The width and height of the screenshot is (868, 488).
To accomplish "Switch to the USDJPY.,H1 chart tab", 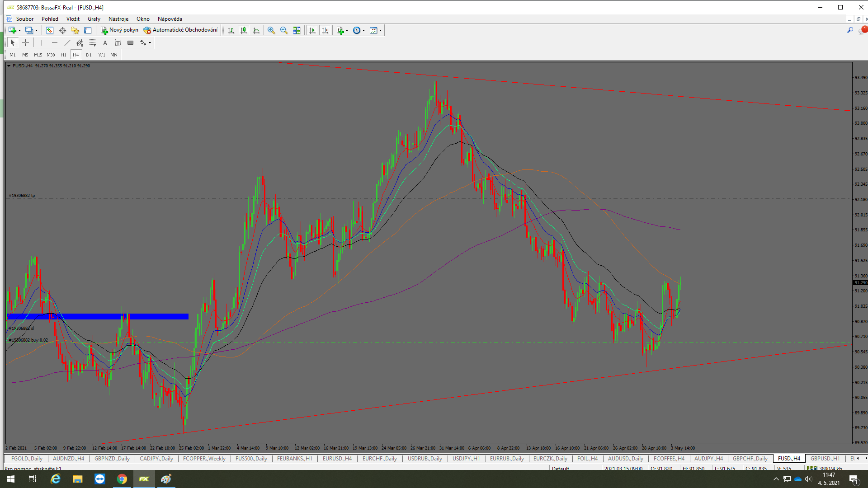I will [466, 458].
